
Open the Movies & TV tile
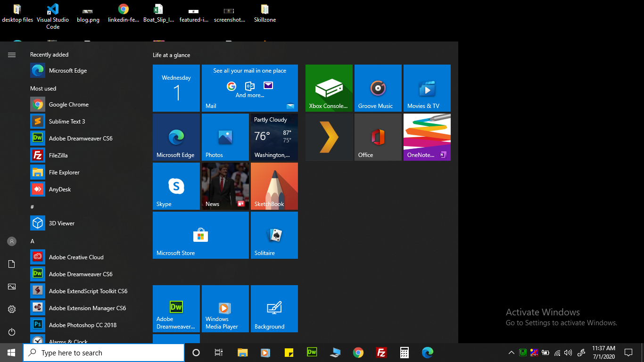[427, 88]
